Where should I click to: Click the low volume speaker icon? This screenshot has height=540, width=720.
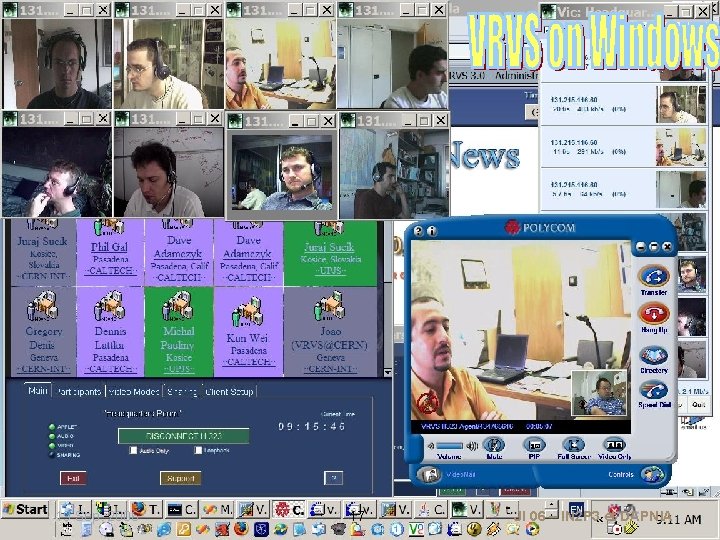430,446
